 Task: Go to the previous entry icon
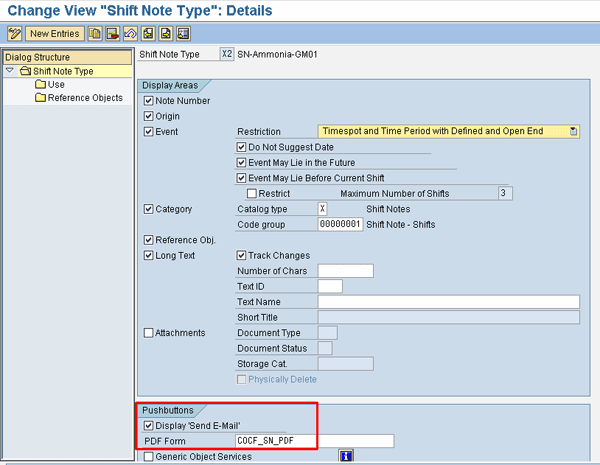[x=147, y=33]
